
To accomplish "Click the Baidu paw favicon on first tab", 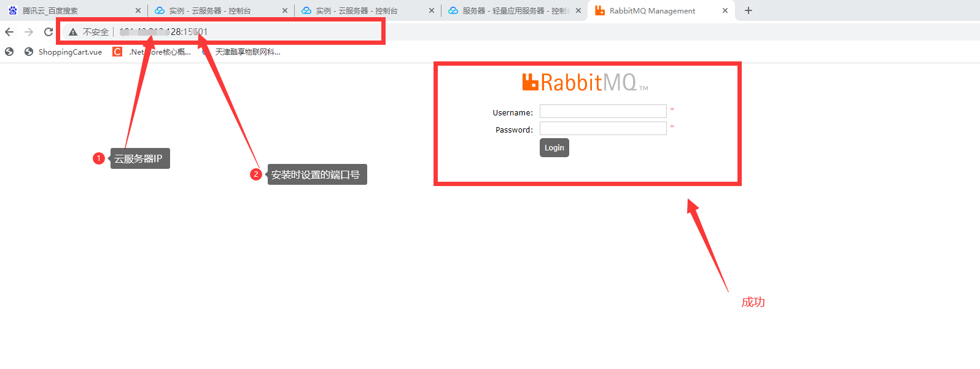I will [x=12, y=10].
